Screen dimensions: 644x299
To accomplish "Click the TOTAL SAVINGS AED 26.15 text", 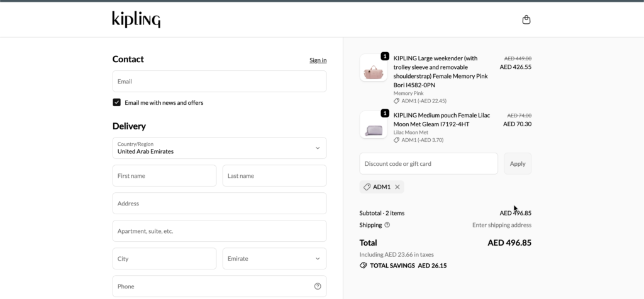I will point(408,265).
